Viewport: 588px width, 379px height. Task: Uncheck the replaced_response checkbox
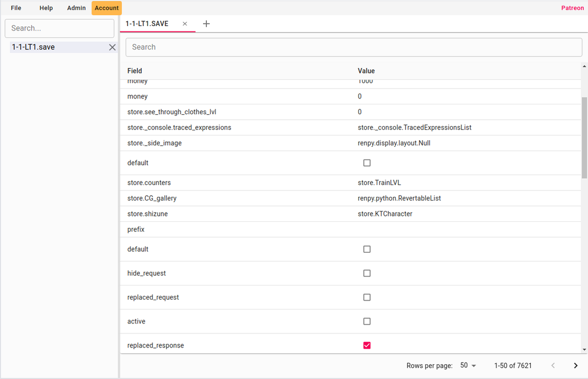[367, 346]
